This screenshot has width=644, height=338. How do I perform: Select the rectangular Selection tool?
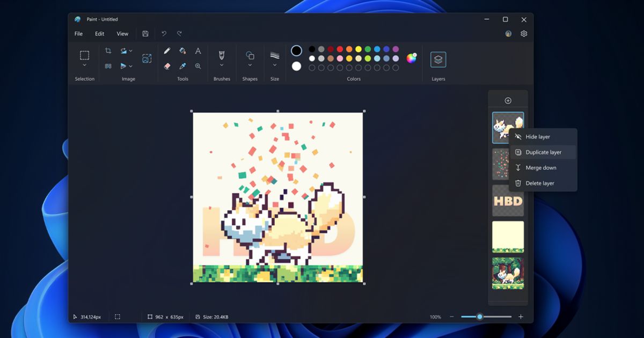(x=84, y=55)
